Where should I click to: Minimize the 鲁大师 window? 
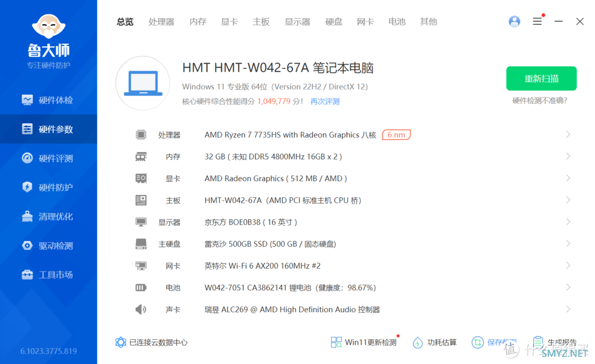[x=559, y=21]
